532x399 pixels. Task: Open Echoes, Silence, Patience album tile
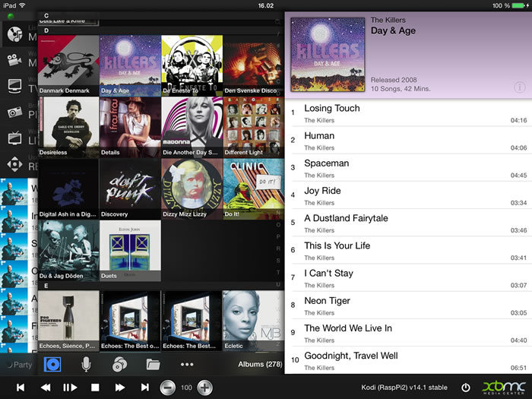68,321
